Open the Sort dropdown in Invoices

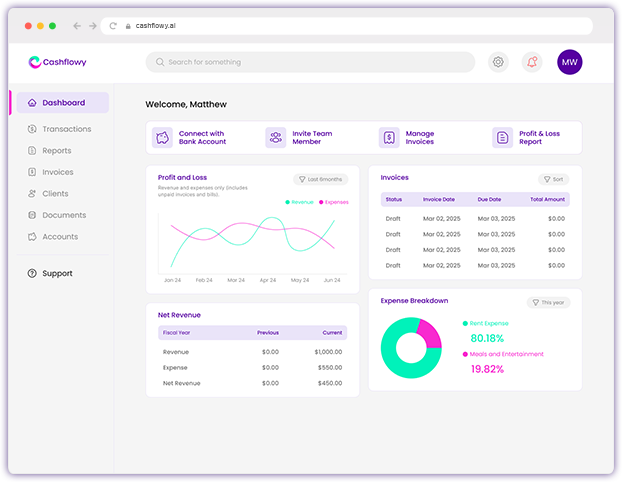pos(553,179)
